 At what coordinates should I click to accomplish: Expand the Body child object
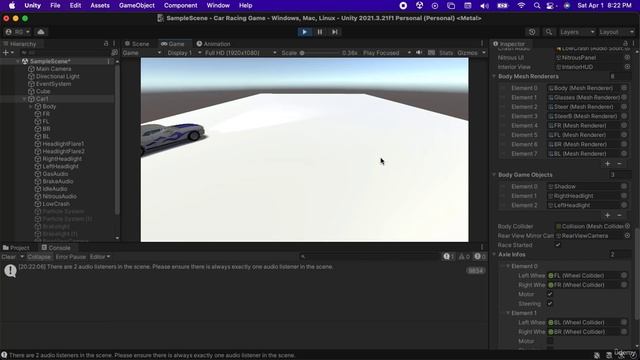[x=31, y=106]
